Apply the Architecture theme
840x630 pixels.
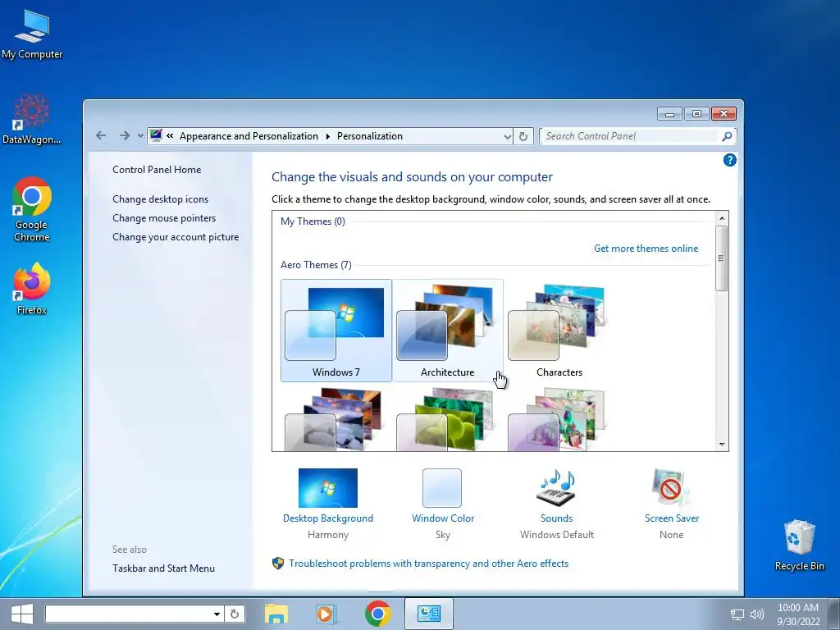[447, 331]
